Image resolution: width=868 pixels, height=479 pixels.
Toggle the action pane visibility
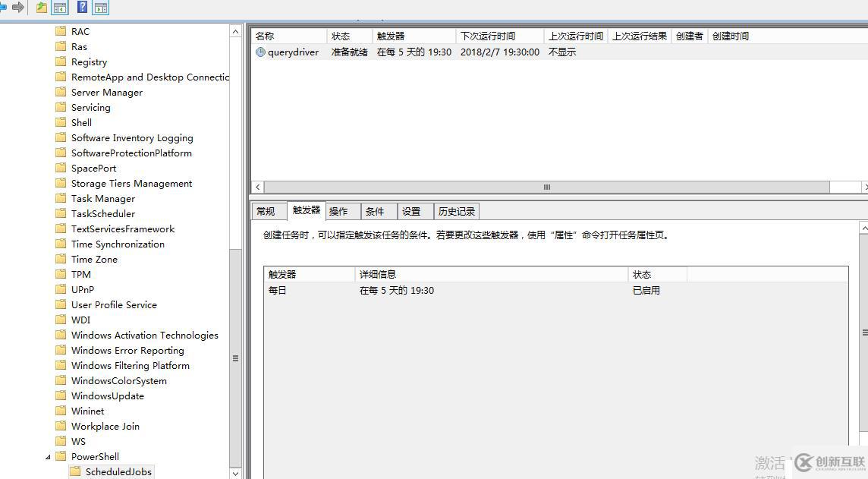(101, 7)
